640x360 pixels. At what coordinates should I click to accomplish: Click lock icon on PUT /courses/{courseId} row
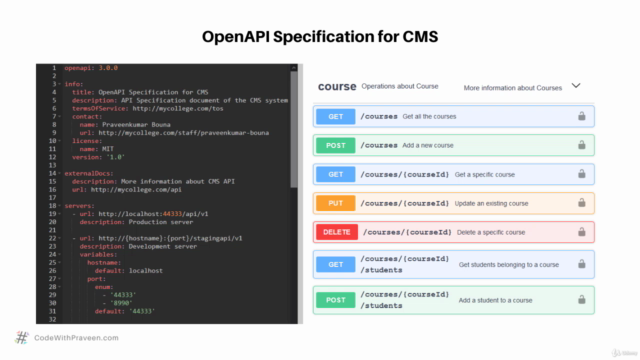(x=582, y=203)
